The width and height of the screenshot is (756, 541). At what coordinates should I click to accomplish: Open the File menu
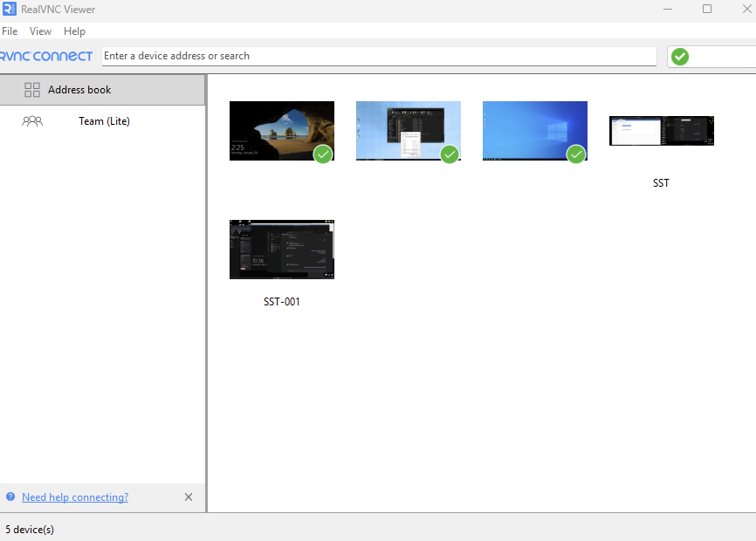(10, 31)
